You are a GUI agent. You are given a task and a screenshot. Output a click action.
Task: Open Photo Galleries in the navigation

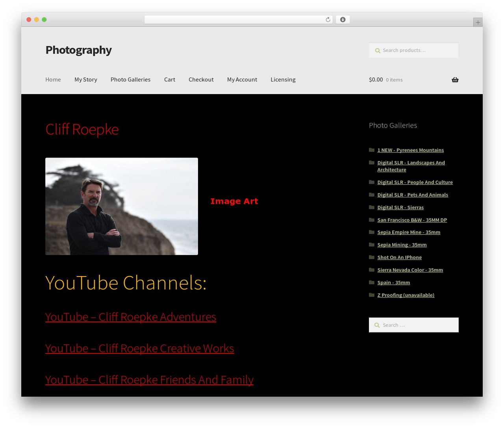(x=130, y=80)
